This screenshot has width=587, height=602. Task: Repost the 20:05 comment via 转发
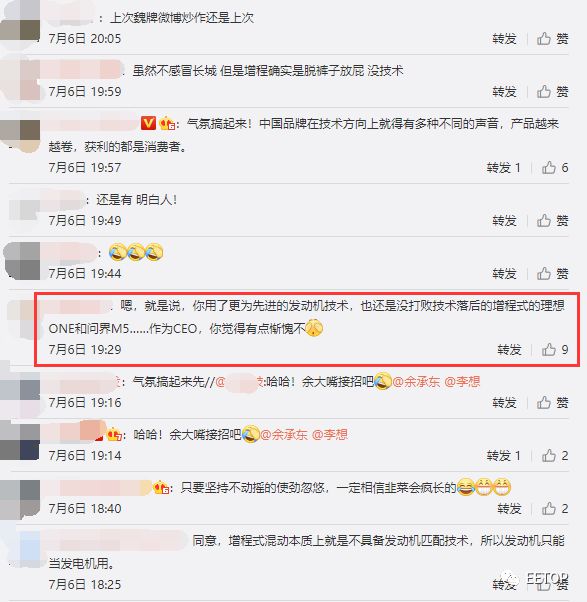504,38
